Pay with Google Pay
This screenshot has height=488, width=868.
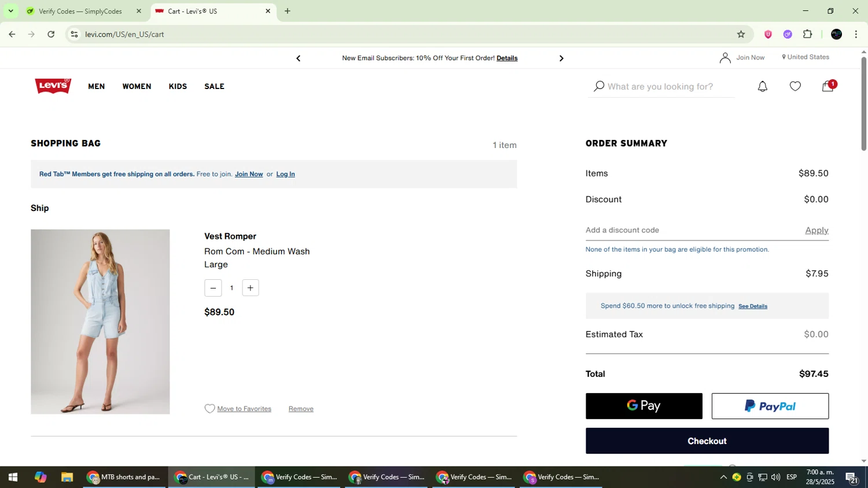click(644, 406)
